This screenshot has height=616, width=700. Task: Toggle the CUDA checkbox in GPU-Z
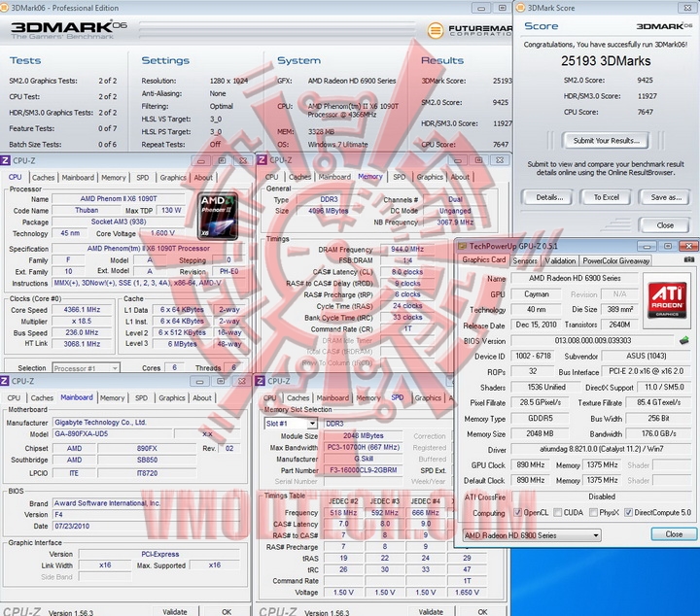(558, 512)
